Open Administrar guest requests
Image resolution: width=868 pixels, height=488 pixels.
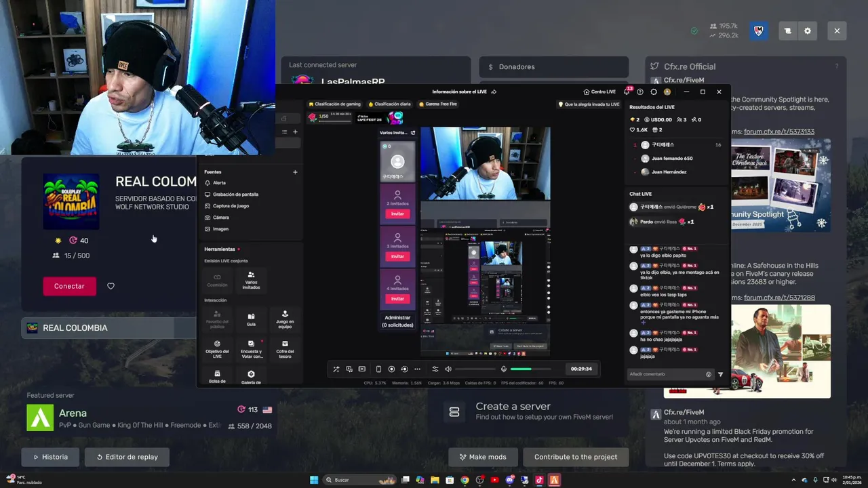click(x=397, y=321)
